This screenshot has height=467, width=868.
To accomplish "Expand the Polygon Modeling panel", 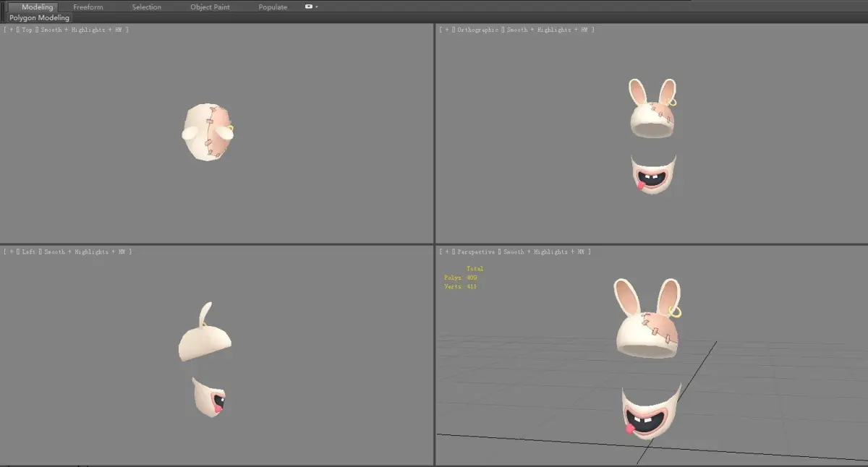I will 40,17.
